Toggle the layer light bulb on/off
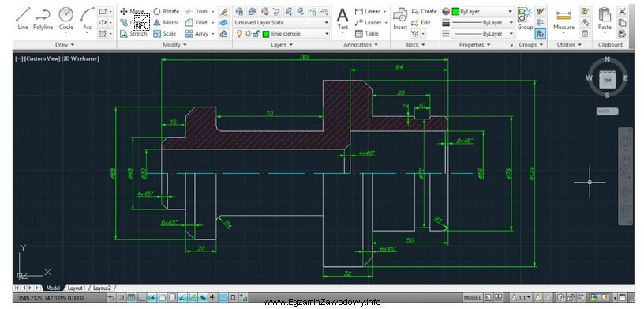 click(239, 34)
